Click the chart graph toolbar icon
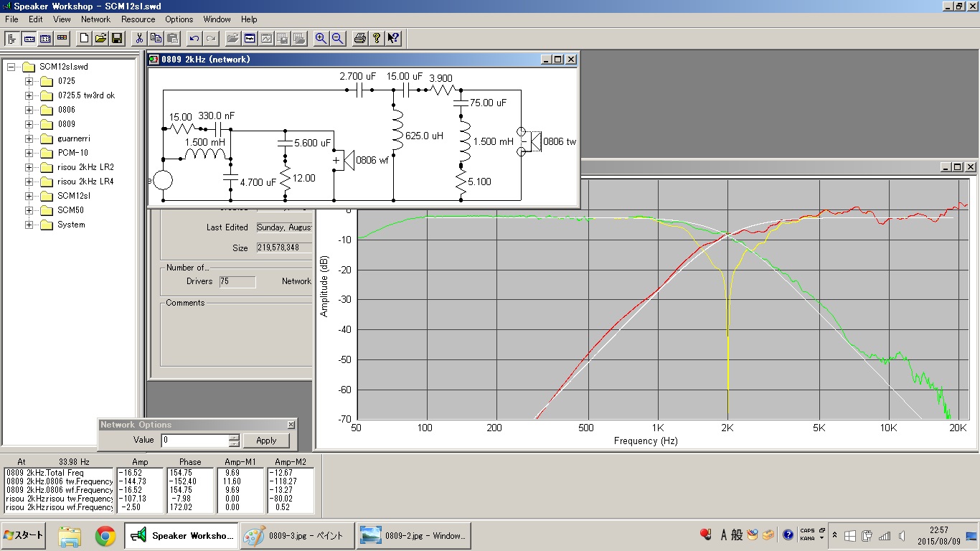Screen dimensions: 980x551 point(266,38)
